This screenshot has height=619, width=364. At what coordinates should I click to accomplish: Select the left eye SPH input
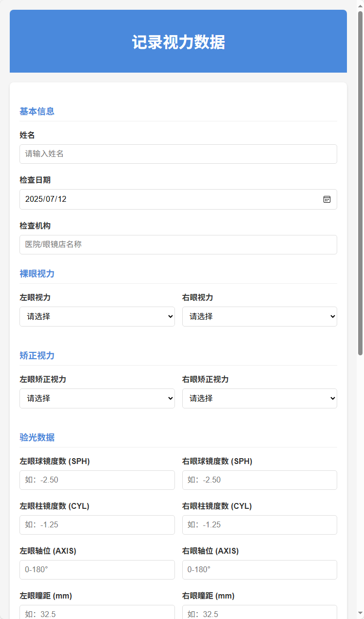(96, 480)
